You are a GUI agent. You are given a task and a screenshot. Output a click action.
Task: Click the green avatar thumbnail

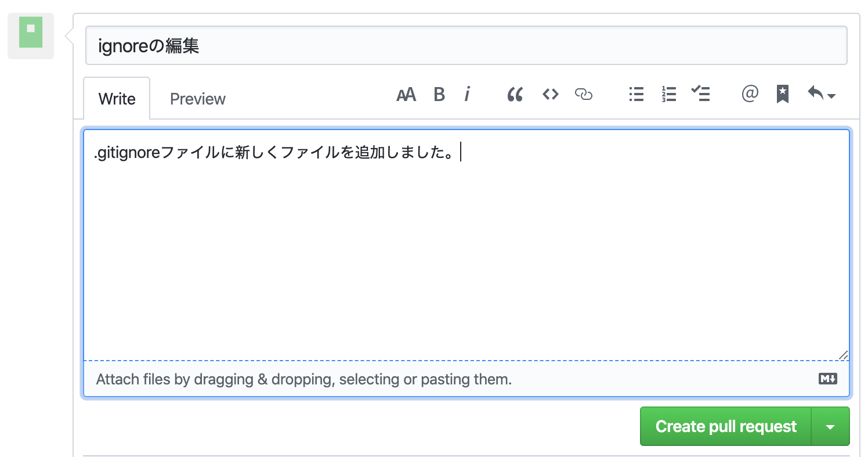(x=30, y=35)
